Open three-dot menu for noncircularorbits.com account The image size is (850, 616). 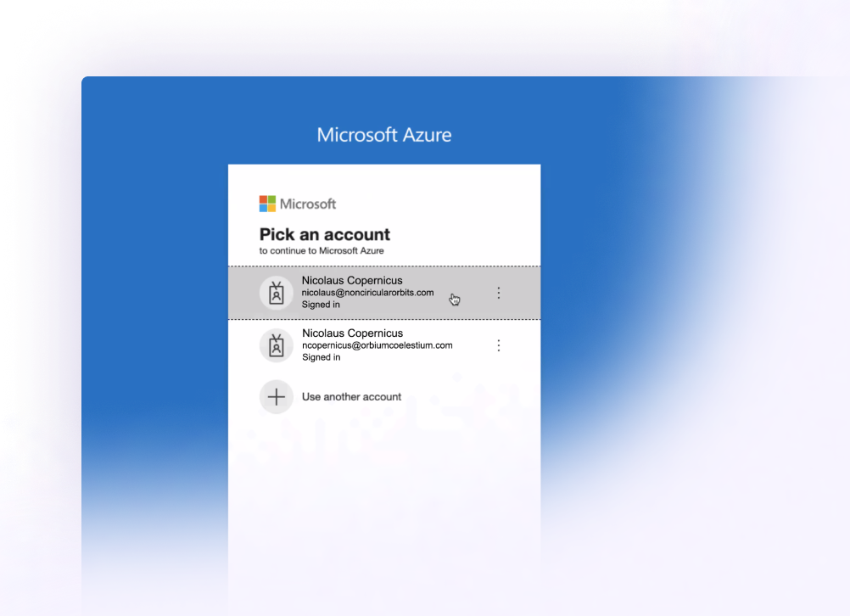click(x=499, y=293)
